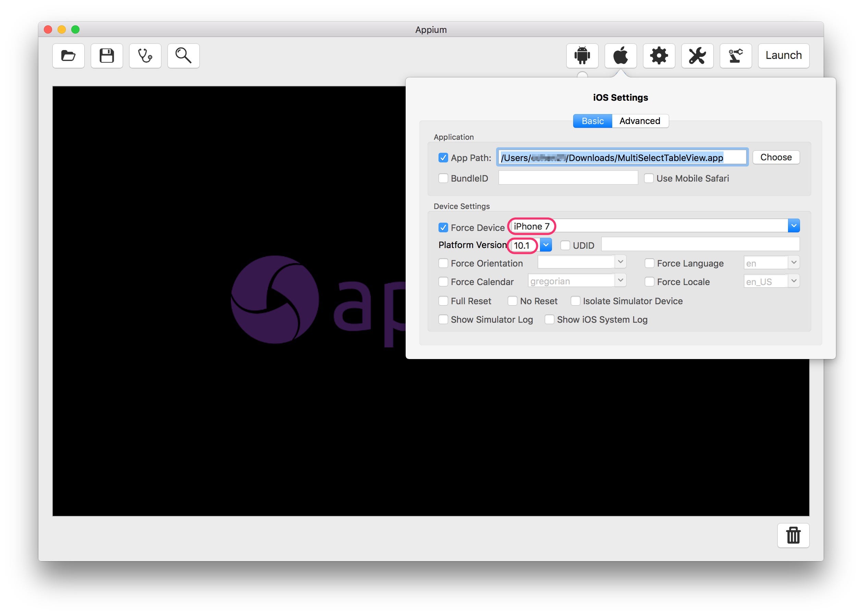Click the open folder icon
Screen dimensions: 862x616
pyautogui.click(x=68, y=56)
